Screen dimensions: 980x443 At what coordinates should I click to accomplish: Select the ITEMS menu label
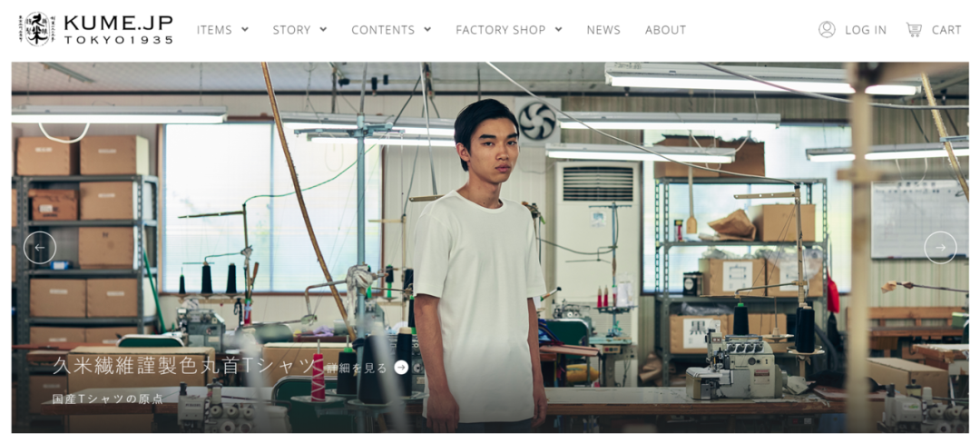coord(214,30)
